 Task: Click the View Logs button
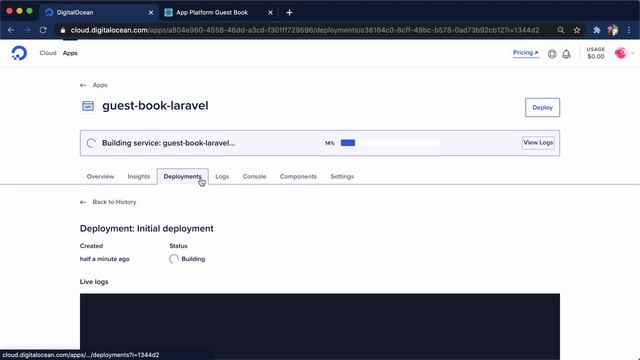click(538, 143)
